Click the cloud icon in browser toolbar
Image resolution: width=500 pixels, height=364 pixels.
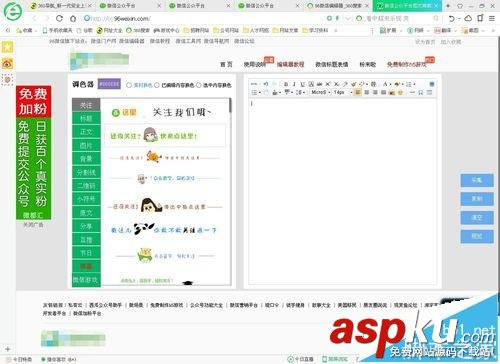[x=468, y=18]
